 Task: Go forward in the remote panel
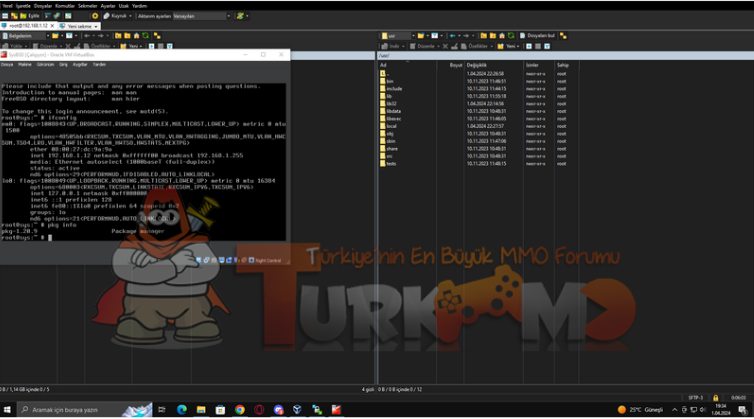coord(466,36)
